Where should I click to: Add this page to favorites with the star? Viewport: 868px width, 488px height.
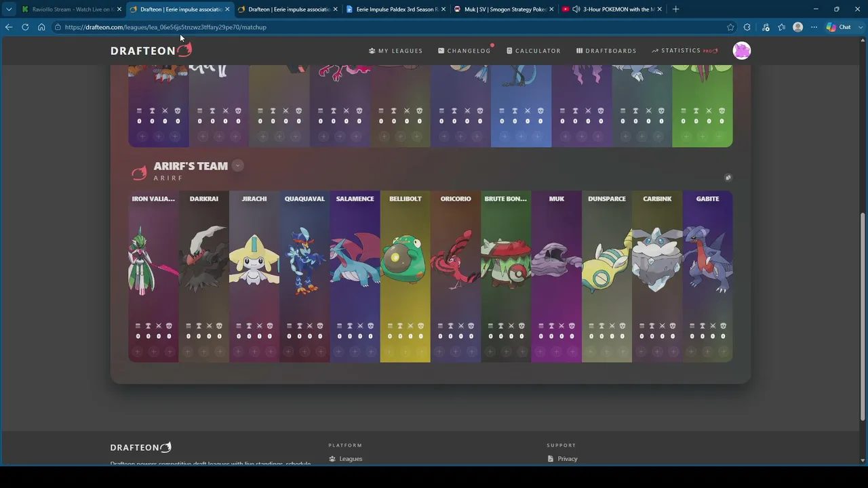coord(730,27)
